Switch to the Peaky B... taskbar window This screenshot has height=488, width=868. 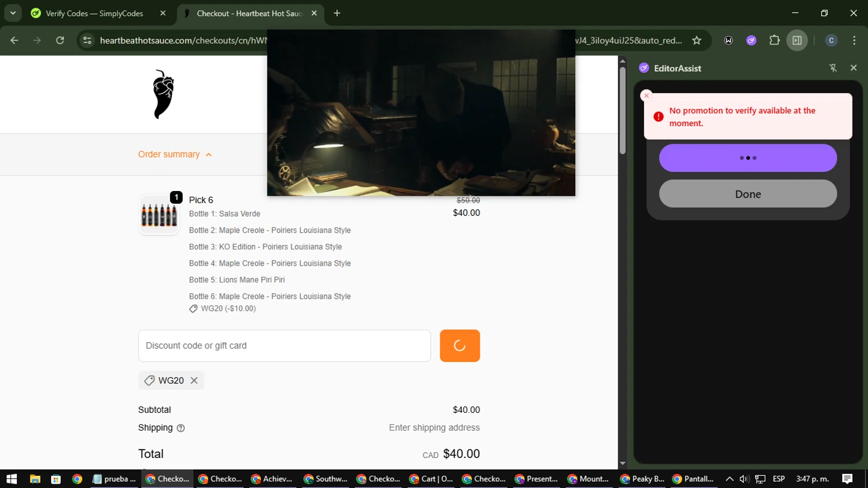[642, 479]
